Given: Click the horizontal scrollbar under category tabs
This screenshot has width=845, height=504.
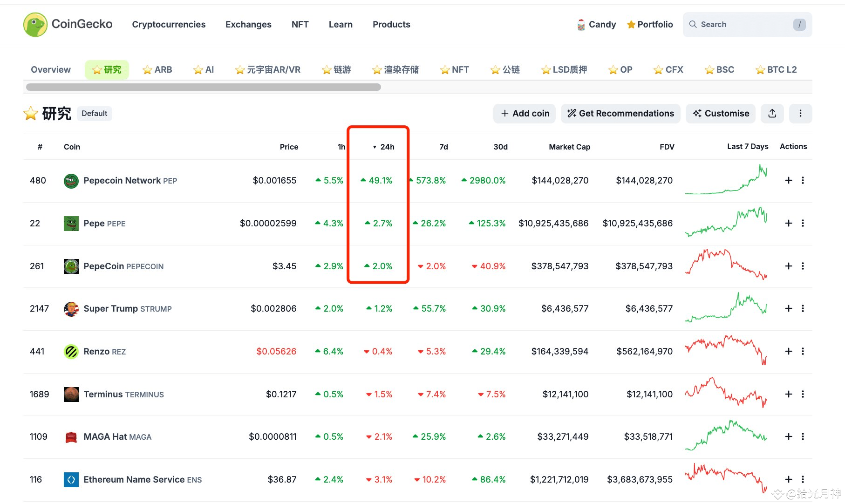Looking at the screenshot, I should click(203, 87).
